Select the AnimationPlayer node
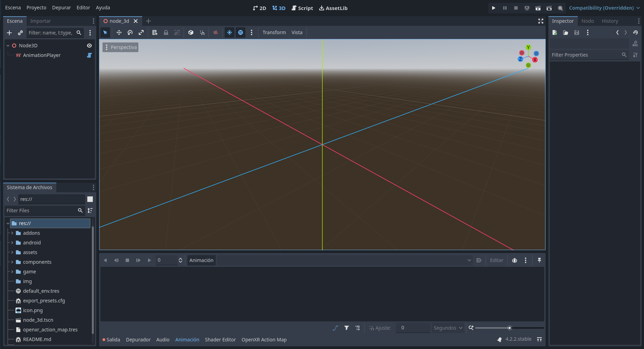The width and height of the screenshot is (644, 349). (x=42, y=55)
